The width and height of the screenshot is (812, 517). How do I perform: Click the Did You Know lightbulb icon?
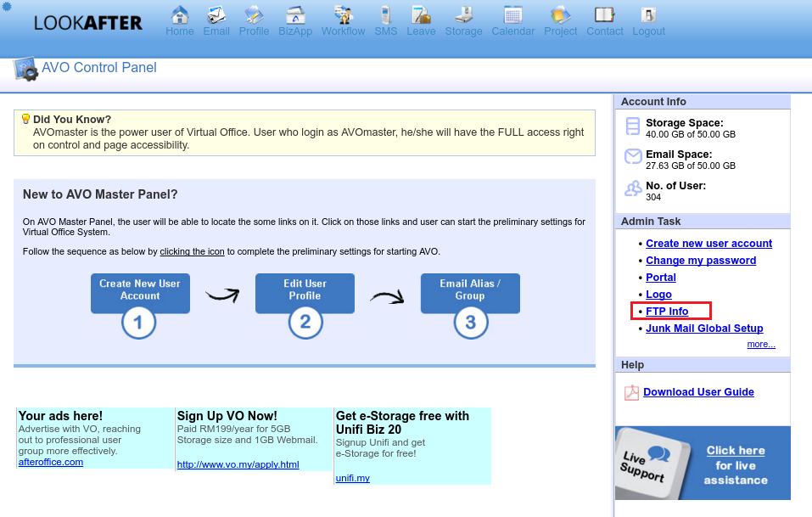(25, 119)
